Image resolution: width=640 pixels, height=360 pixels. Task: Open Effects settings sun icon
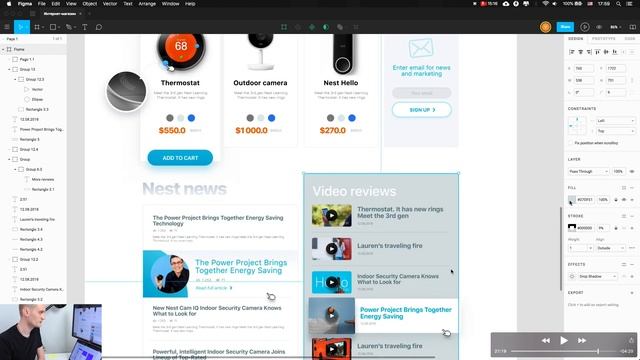(x=572, y=276)
